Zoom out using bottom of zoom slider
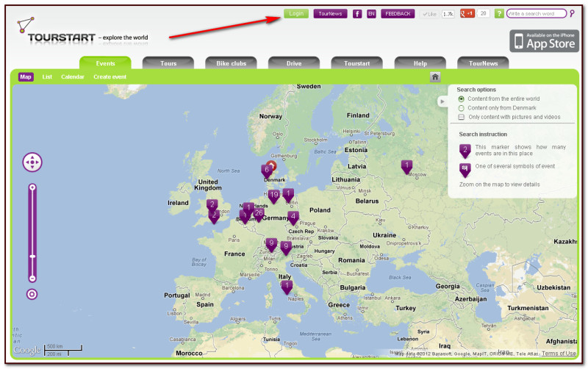588x369 pixels. tap(32, 279)
